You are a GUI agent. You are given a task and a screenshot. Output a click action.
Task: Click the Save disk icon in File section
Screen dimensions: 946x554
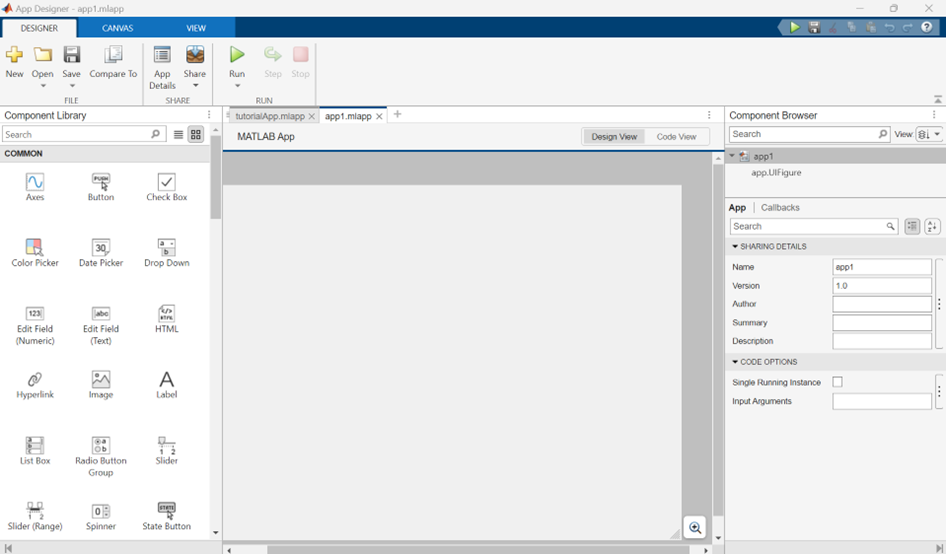coord(71,55)
